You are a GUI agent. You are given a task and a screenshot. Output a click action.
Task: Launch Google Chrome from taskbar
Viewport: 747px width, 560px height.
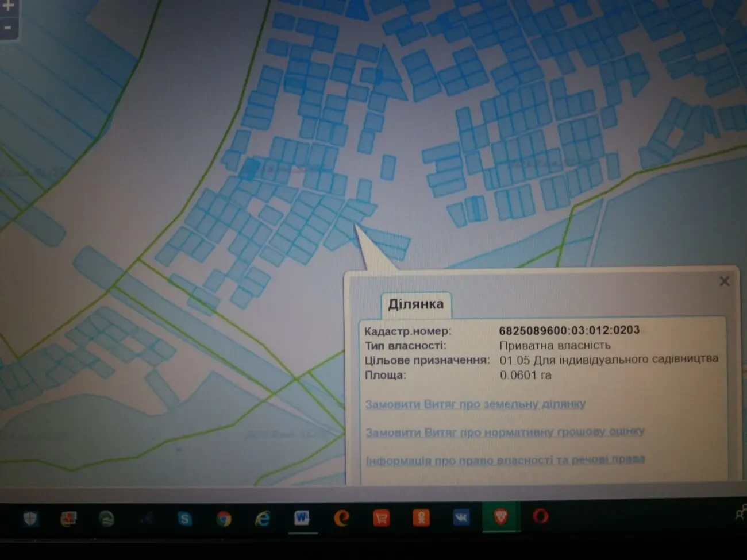224,519
